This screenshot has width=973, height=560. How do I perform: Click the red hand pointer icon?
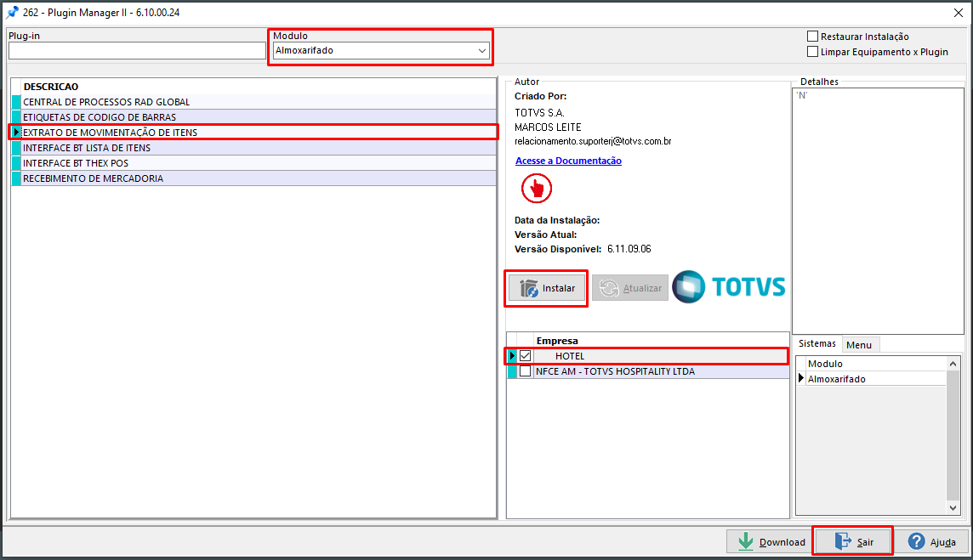(536, 188)
